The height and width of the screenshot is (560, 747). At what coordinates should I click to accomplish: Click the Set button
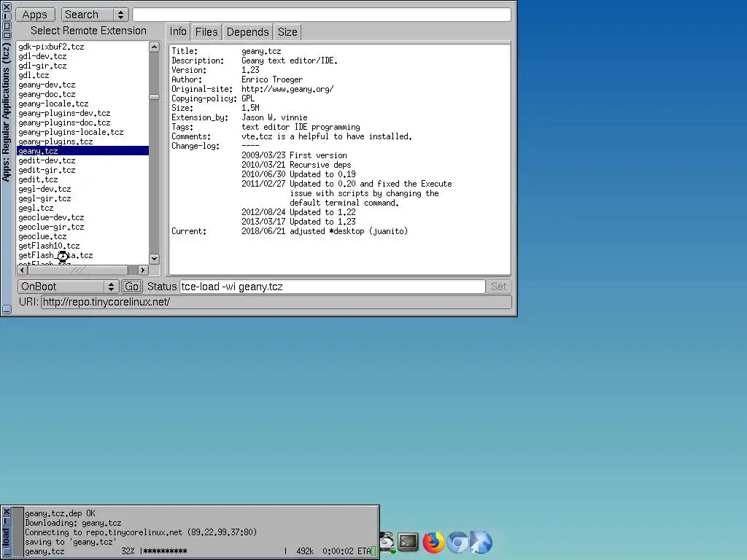499,287
